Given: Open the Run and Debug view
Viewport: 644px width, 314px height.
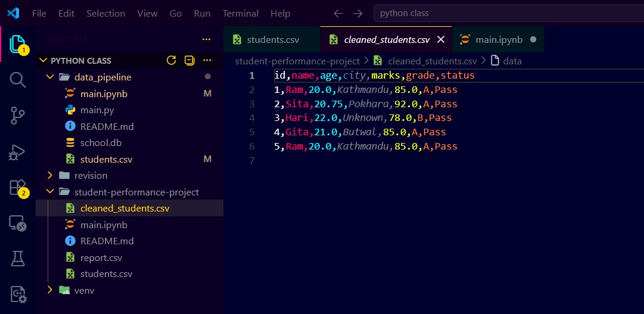Looking at the screenshot, I should click(x=18, y=153).
